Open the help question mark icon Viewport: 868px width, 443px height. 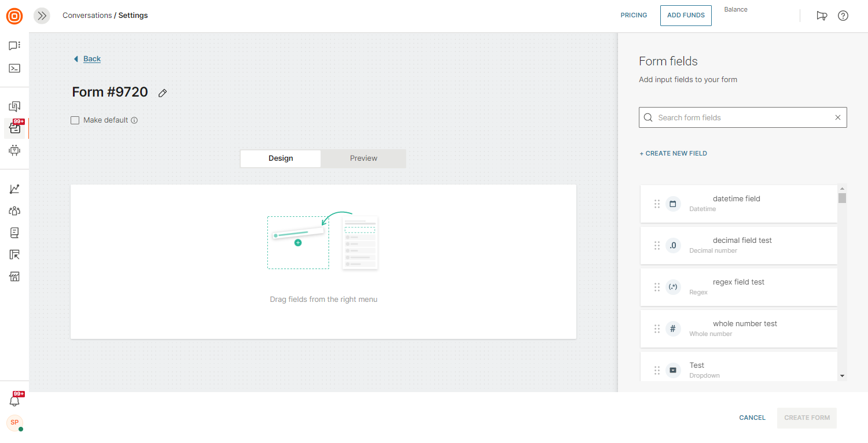coord(843,16)
